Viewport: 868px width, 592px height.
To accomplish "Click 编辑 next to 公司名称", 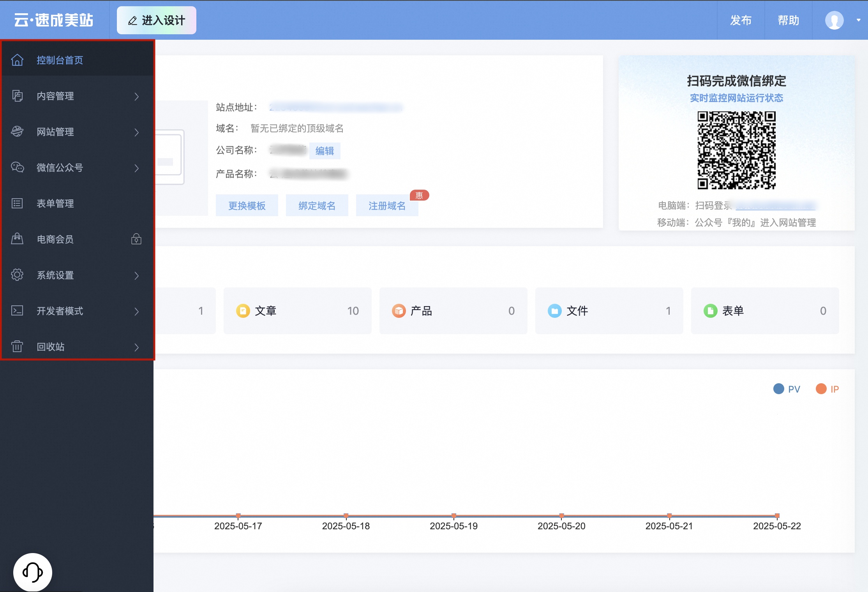I will pos(325,151).
